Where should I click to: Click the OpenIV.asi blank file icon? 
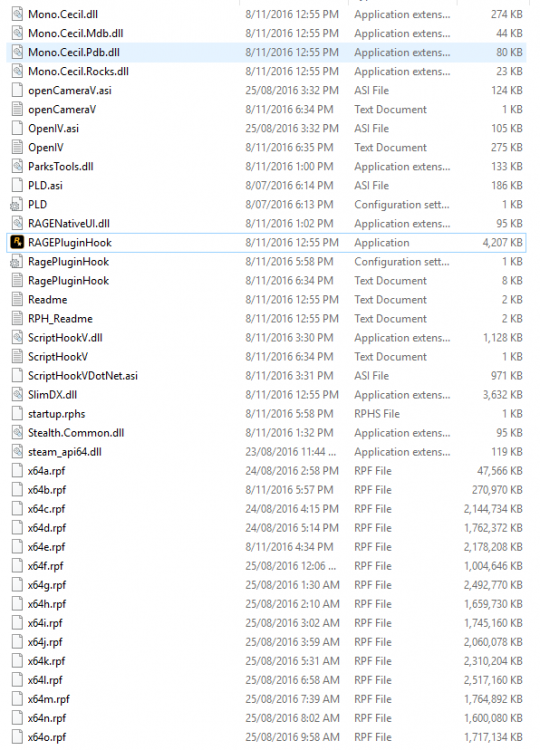point(17,128)
